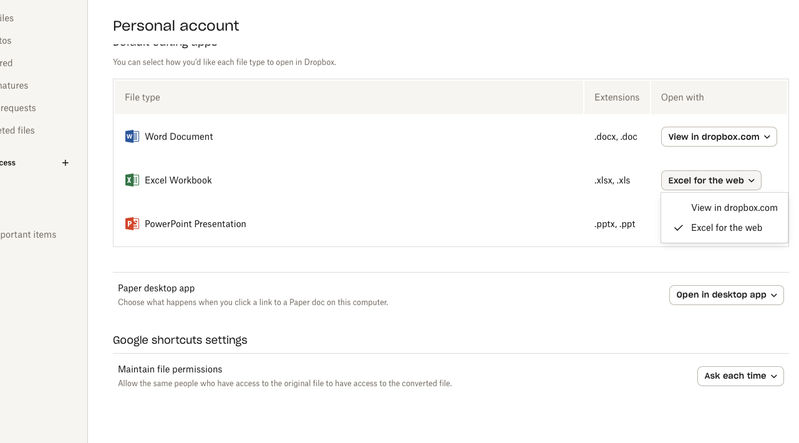Click the plus icon in the sidebar

pyautogui.click(x=66, y=163)
